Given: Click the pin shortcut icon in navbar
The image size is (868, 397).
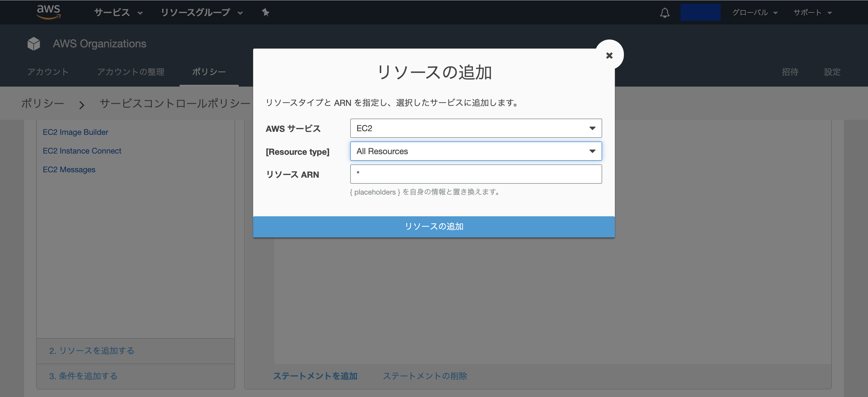Looking at the screenshot, I should (266, 12).
